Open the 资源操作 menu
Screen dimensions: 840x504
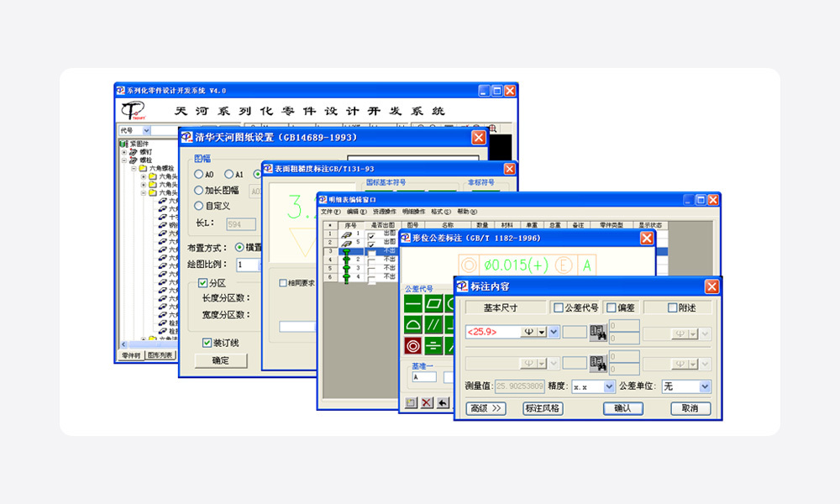(x=385, y=212)
